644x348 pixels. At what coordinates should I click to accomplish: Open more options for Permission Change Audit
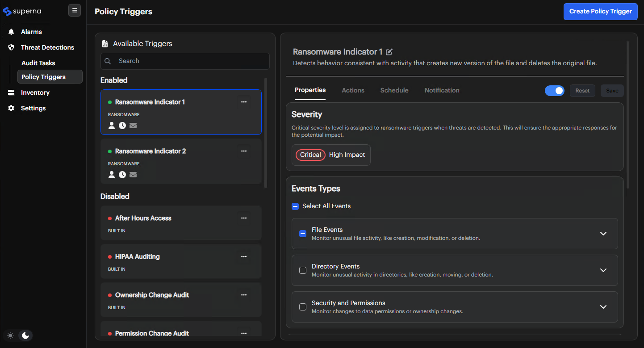[244, 333]
